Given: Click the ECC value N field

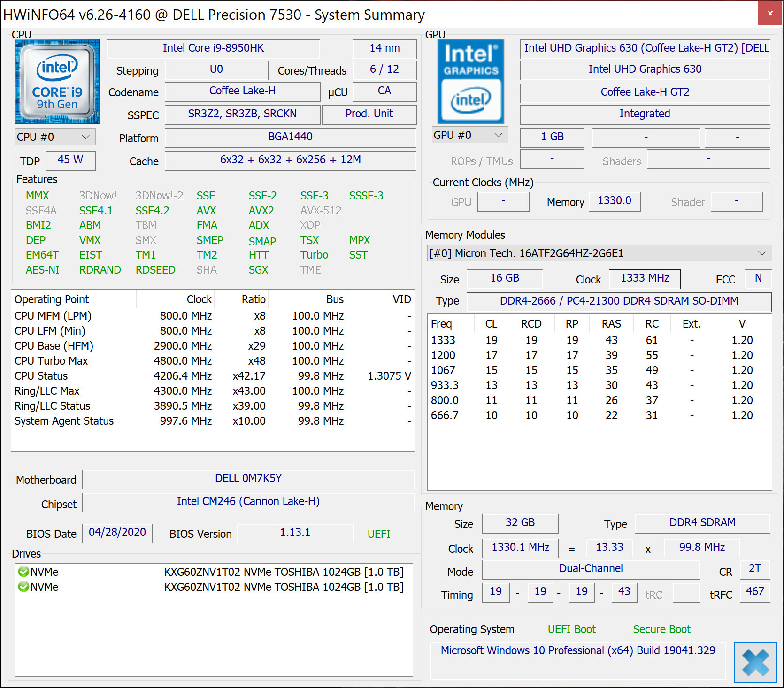Looking at the screenshot, I should click(758, 278).
